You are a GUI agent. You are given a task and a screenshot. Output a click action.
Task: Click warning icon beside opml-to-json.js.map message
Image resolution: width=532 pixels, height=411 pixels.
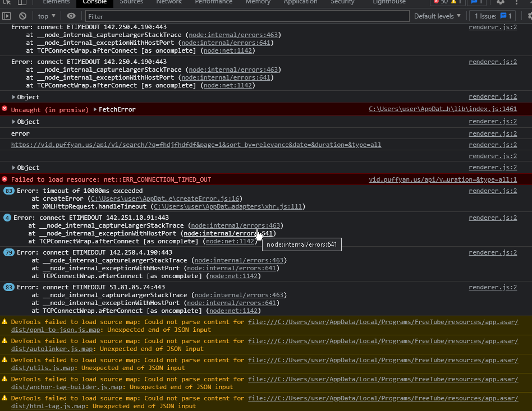click(4, 321)
